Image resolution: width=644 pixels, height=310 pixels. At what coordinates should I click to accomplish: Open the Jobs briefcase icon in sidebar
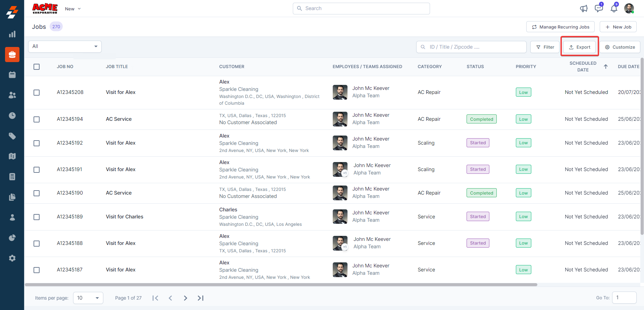coord(12,54)
